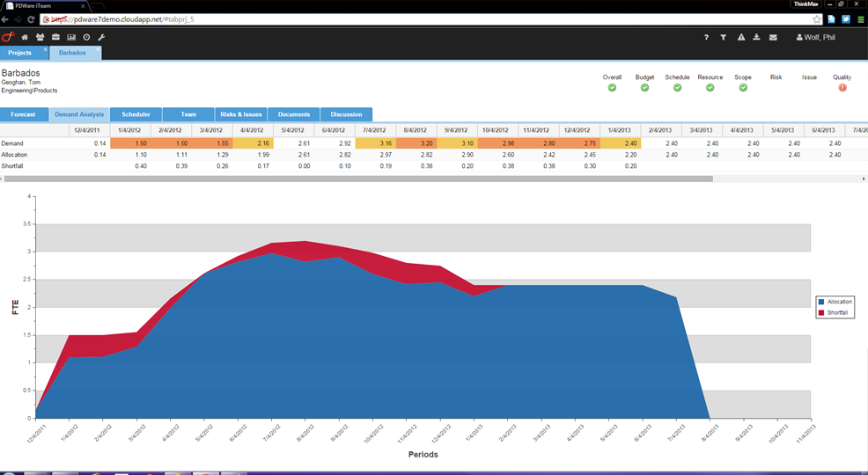The width and height of the screenshot is (868, 475).
Task: Toggle the Shortfall series in the legend
Action: pos(833,313)
